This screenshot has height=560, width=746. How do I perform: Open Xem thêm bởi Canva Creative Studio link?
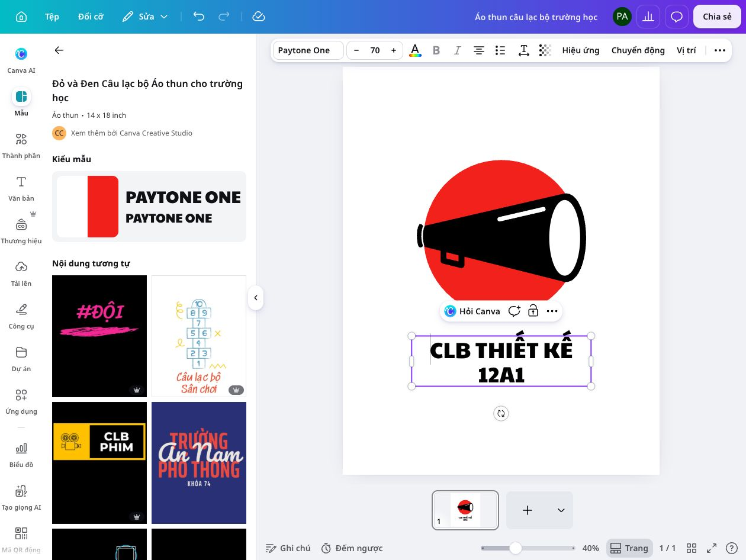131,133
